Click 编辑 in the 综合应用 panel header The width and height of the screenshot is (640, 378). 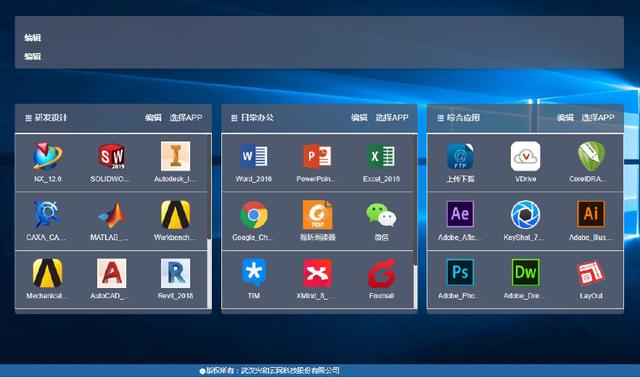point(565,118)
